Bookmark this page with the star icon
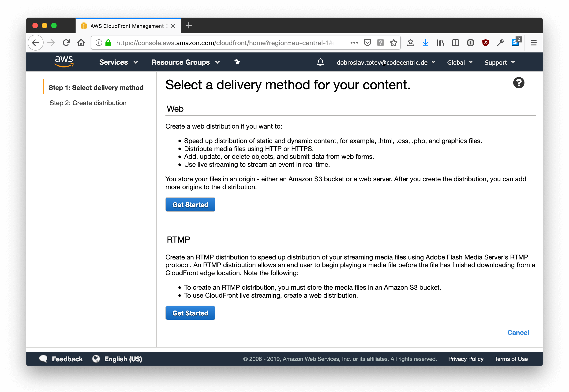 point(393,43)
